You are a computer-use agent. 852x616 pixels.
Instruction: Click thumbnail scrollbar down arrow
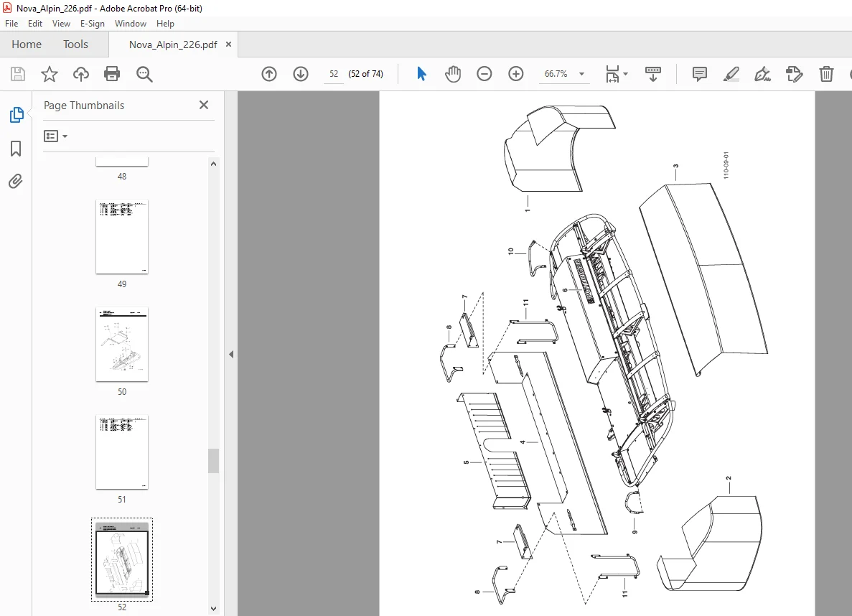pyautogui.click(x=214, y=609)
